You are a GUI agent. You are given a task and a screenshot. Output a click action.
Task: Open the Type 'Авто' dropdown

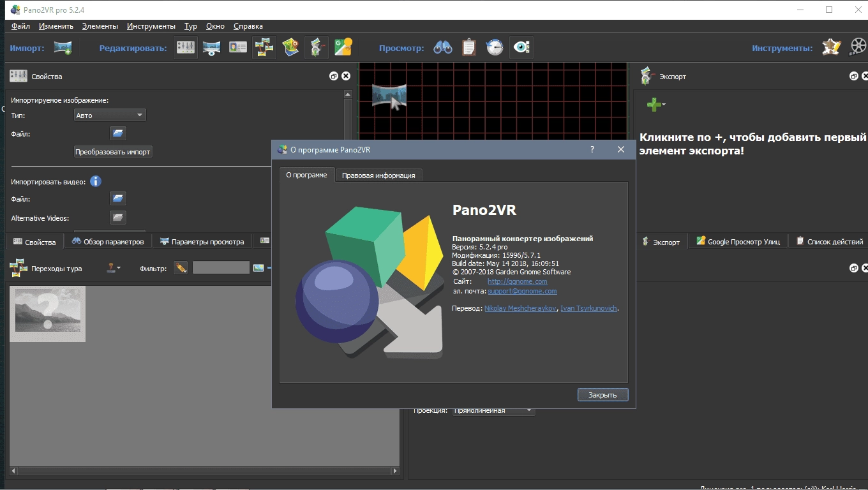coord(110,115)
